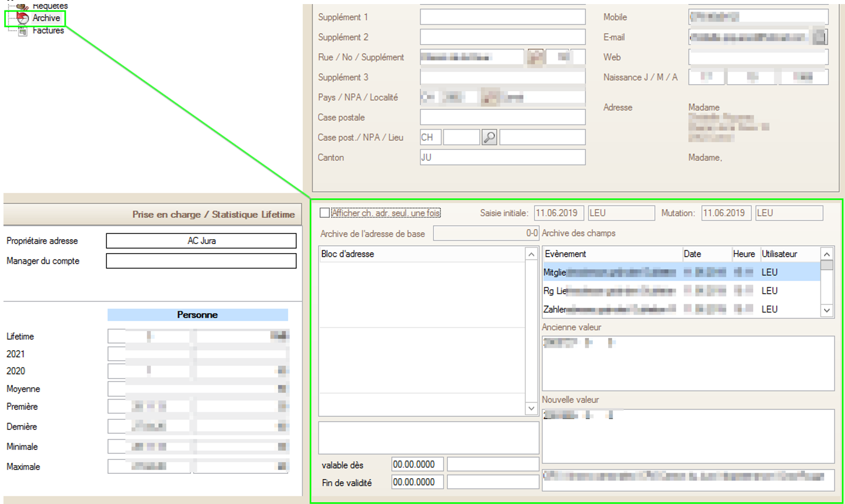Click the LEU user field beside Saisie initiale
The width and height of the screenshot is (845, 504).
[621, 213]
